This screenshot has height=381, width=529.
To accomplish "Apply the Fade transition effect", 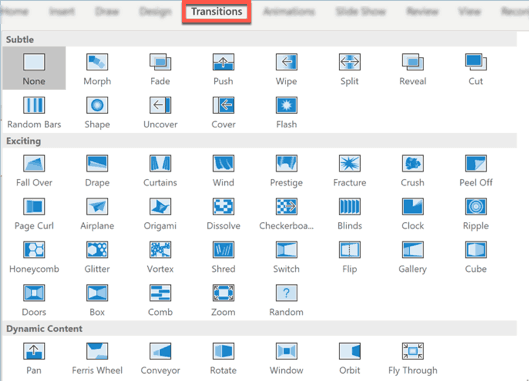I will [x=160, y=69].
